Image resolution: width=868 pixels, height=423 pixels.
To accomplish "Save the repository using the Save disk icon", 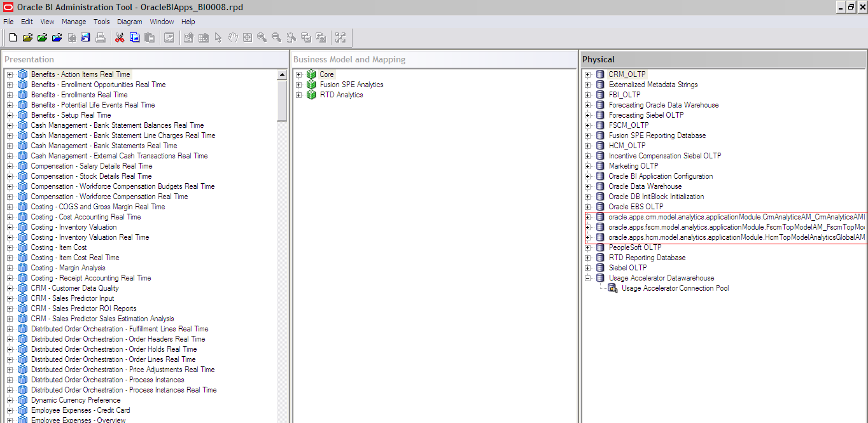I will pos(85,38).
